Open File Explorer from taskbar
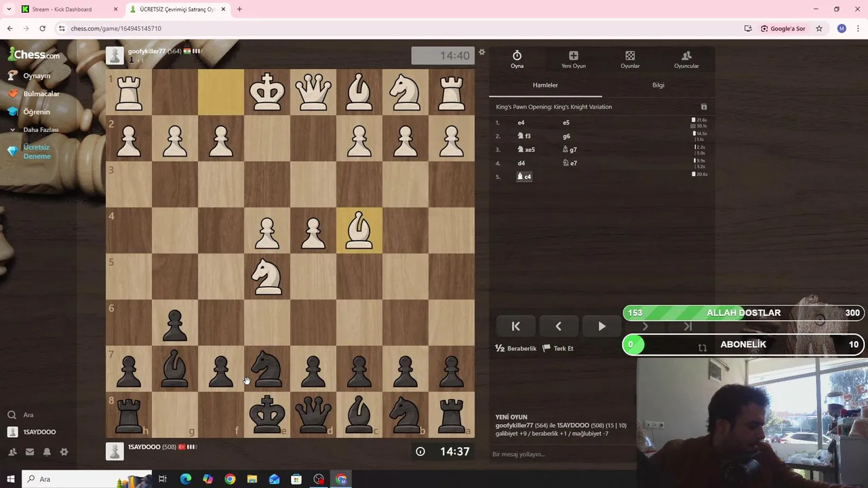 click(x=252, y=479)
